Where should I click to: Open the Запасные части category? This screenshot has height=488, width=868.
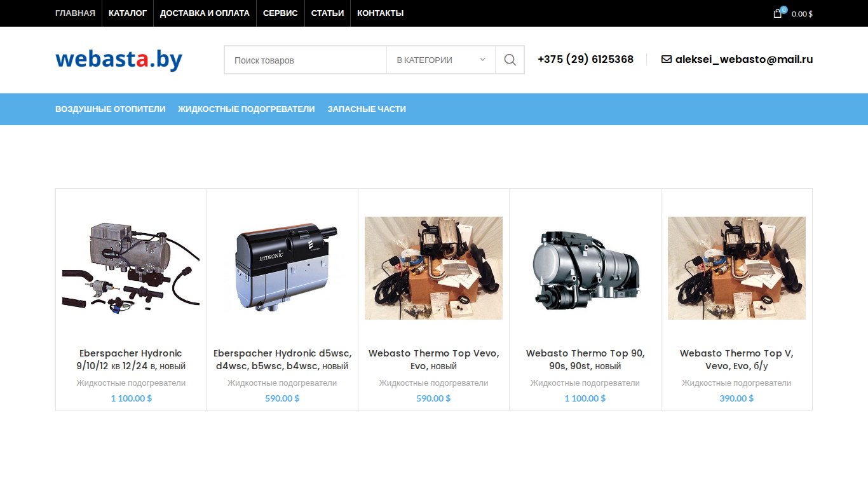367,109
